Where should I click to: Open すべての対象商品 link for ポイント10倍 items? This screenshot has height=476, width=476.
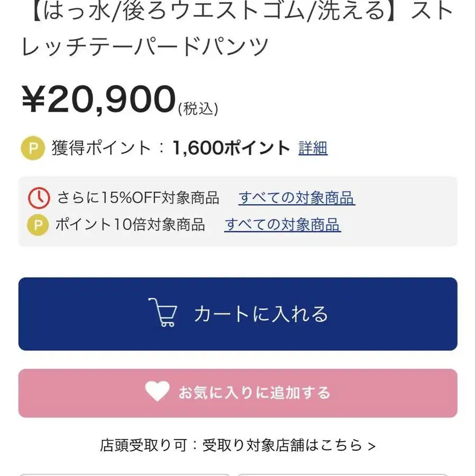click(282, 225)
